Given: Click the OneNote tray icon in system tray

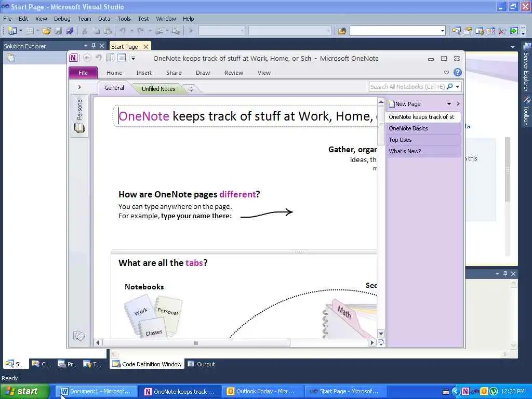Looking at the screenshot, I should click(x=465, y=391).
